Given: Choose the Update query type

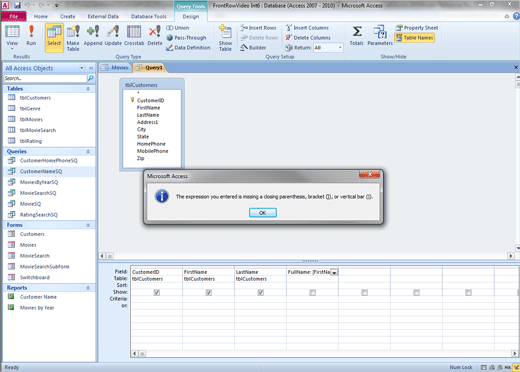Looking at the screenshot, I should point(113,35).
